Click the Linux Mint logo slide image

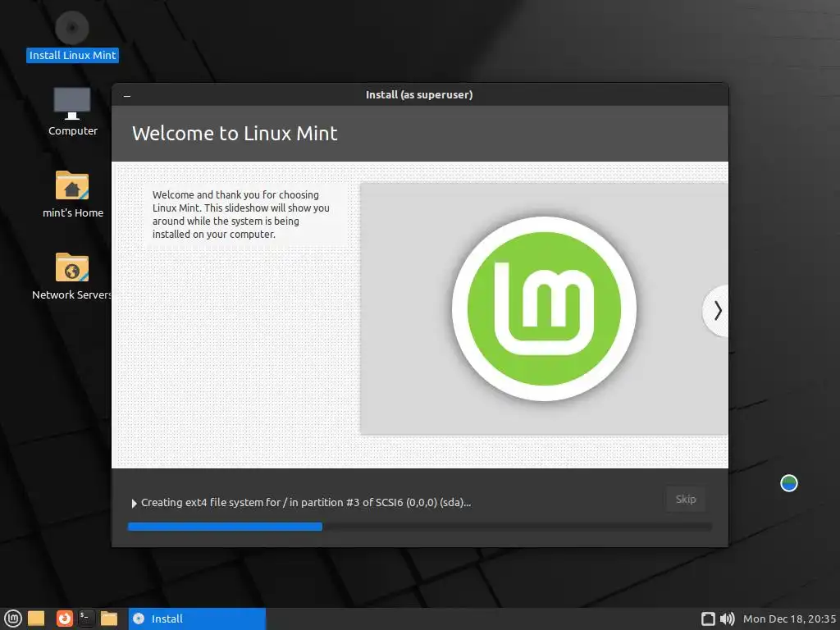pos(544,308)
